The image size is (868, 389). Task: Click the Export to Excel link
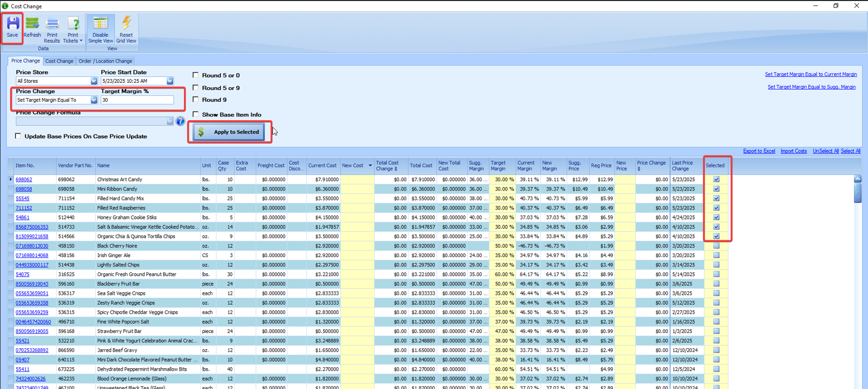point(759,151)
